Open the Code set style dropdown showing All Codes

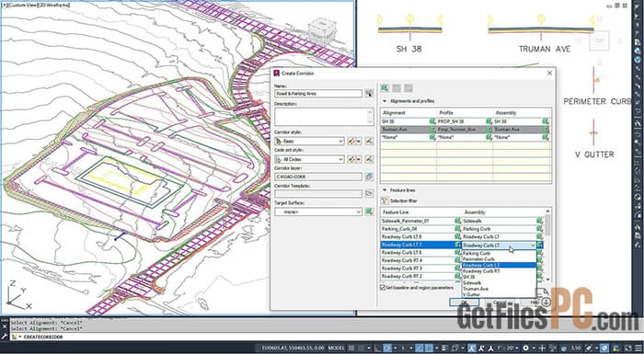[309, 159]
